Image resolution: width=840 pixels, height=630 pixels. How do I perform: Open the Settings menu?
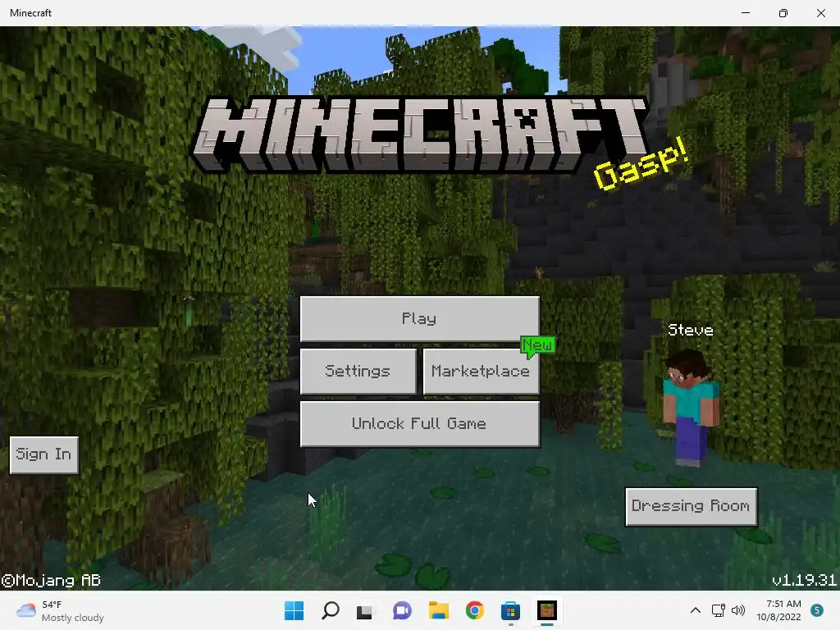click(358, 372)
